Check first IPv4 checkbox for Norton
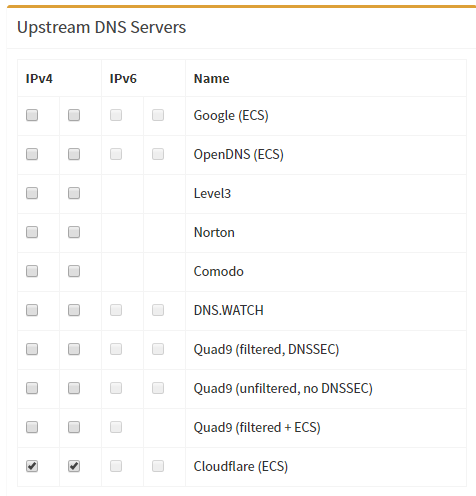 click(x=32, y=232)
